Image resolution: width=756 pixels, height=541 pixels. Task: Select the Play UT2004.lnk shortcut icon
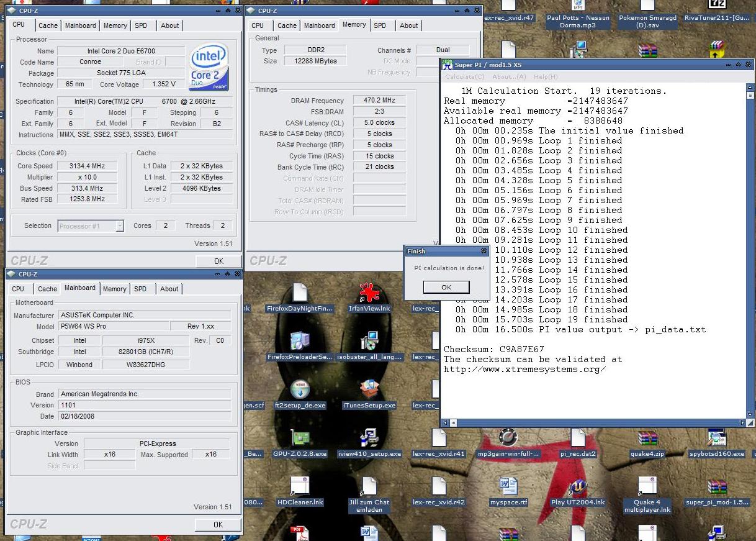click(x=578, y=487)
